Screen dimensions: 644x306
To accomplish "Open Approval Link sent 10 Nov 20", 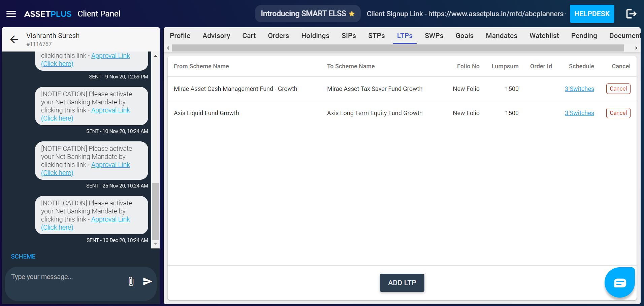I will click(110, 110).
